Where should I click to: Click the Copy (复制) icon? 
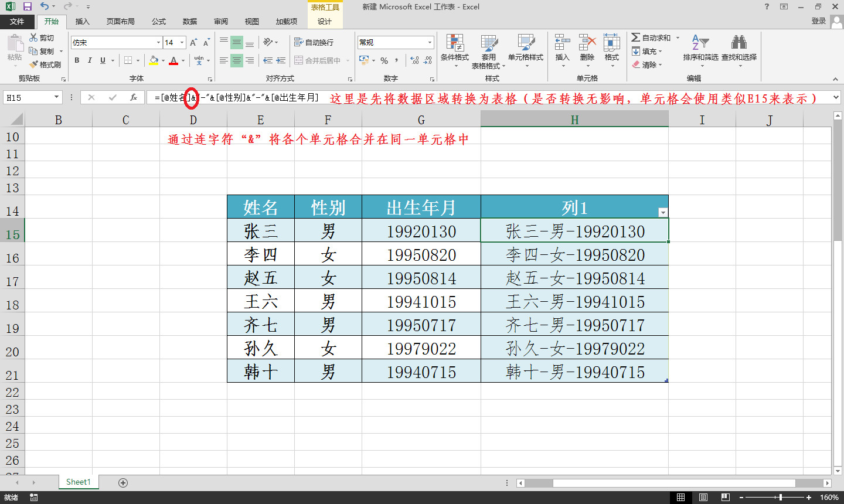[x=34, y=51]
